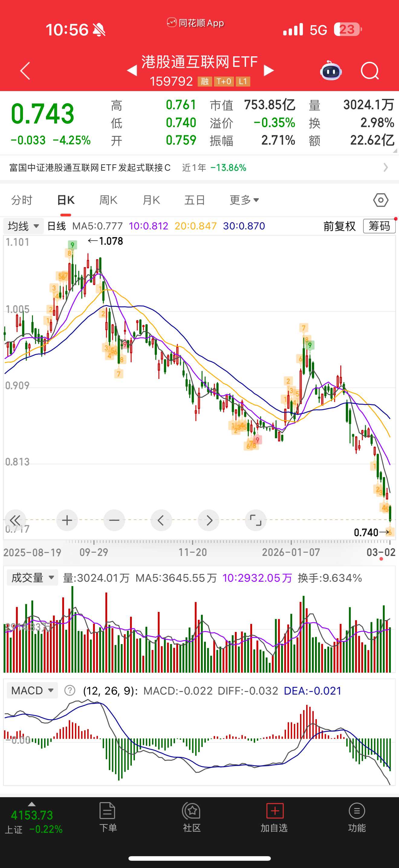Expand the 上证 index bar arrow
The image size is (399, 868).
pos(31,804)
